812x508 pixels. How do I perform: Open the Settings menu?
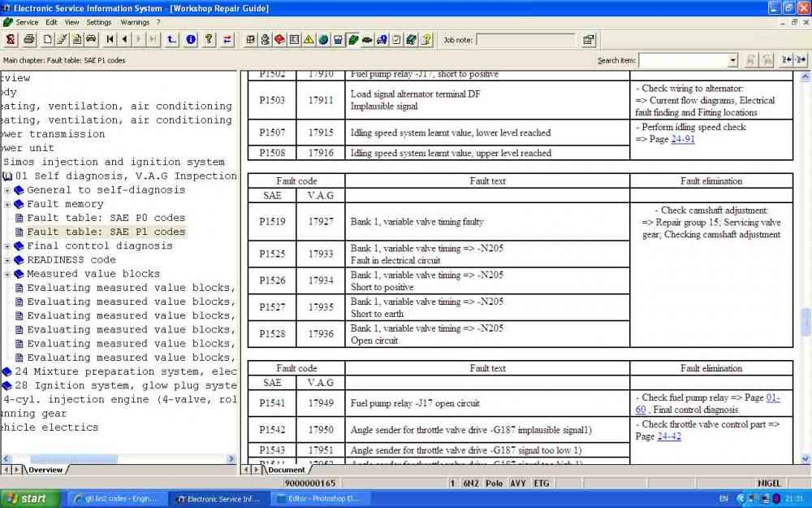98,22
